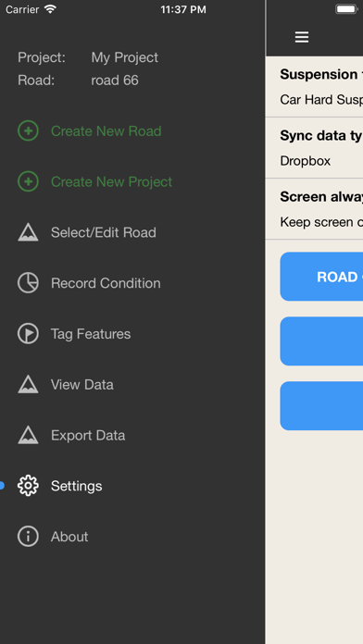Open Select/Edit Road from the sidebar

(x=104, y=232)
